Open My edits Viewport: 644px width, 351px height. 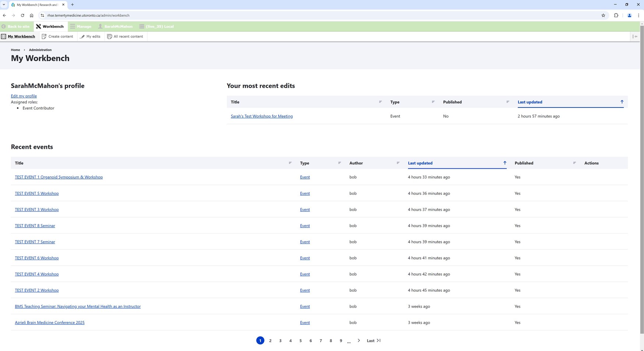pos(90,36)
